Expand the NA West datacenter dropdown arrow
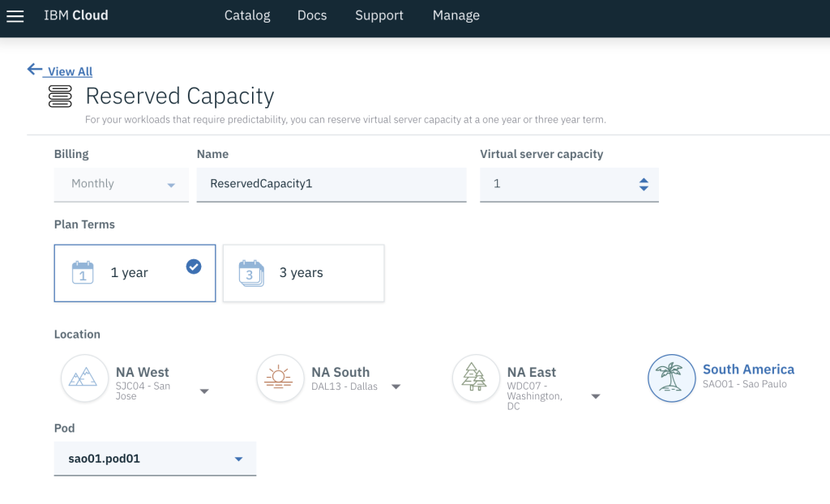Screen dimensions: 830x504 coord(204,391)
